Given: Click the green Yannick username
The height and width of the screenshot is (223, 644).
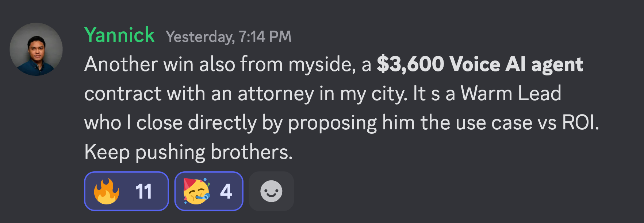Looking at the screenshot, I should (x=119, y=35).
